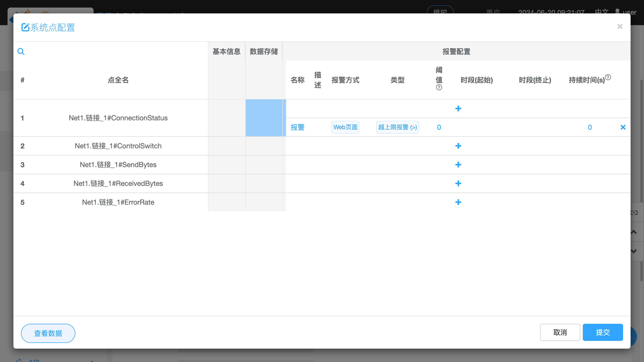Close the 系统点配置 dialog

click(620, 26)
